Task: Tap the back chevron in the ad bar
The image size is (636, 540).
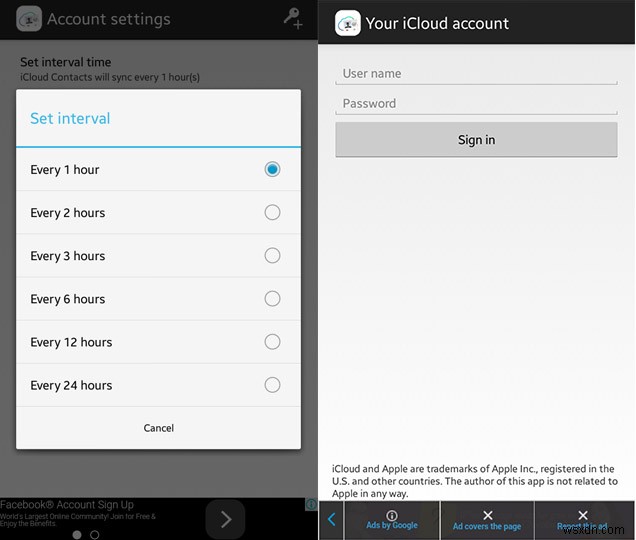Action: (331, 519)
